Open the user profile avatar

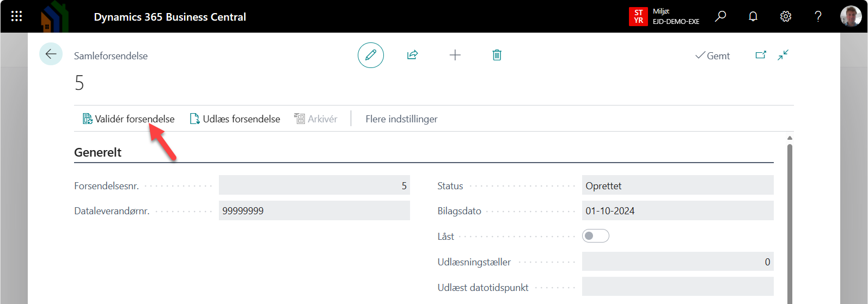pyautogui.click(x=851, y=16)
